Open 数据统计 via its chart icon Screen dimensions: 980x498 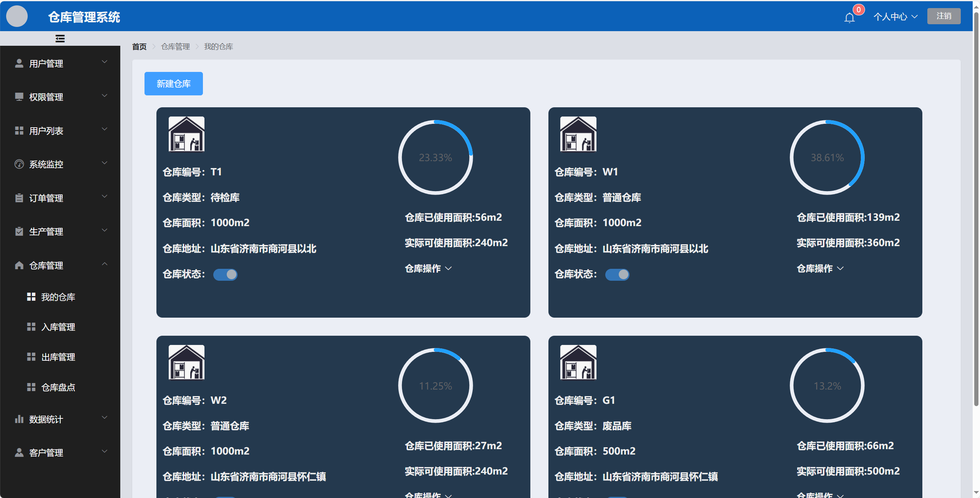click(19, 419)
